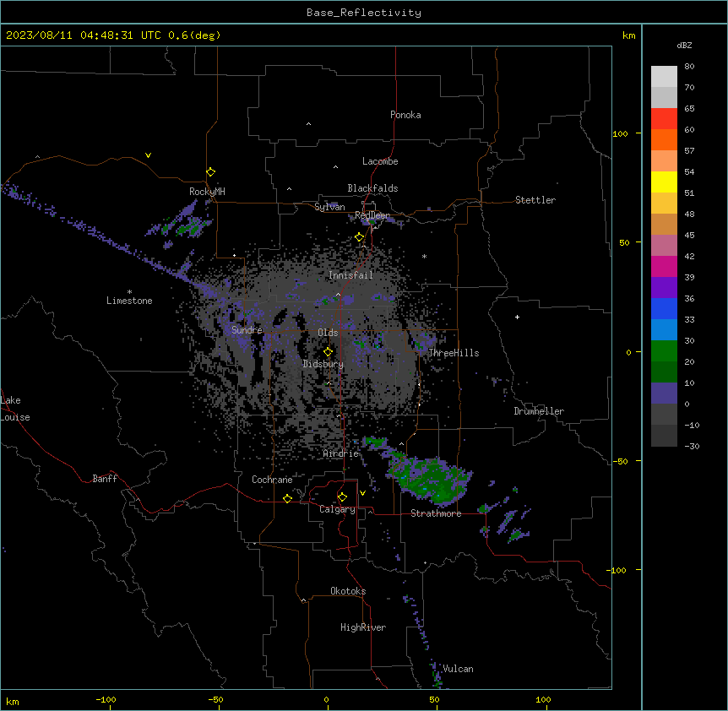Select the bright yellow 51 to 54 swatch
The width and height of the screenshot is (728, 711).
point(664,182)
